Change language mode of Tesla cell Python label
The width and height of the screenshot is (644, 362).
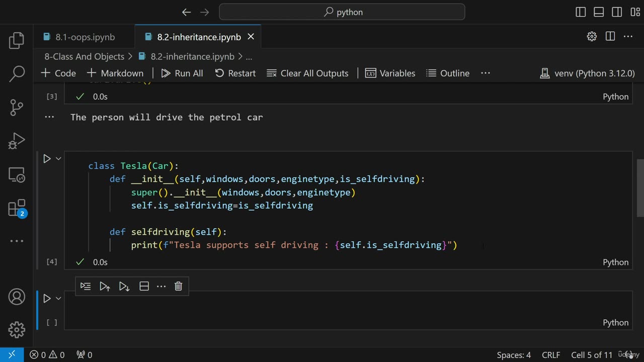[x=616, y=262]
